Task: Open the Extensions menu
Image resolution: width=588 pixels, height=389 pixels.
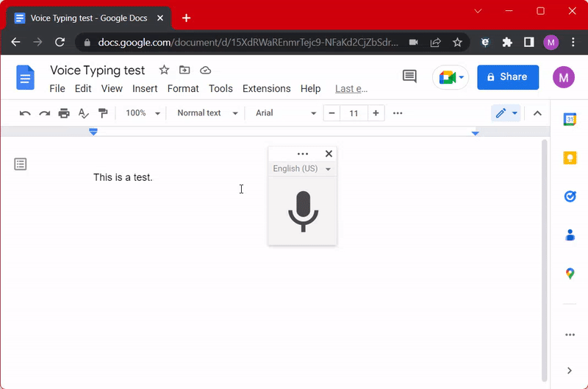Action: point(266,88)
